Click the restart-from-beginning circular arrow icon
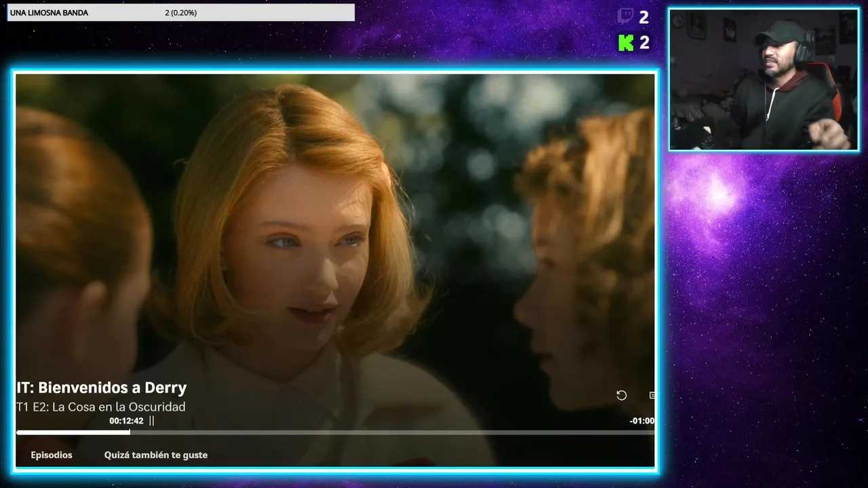This screenshot has height=488, width=868. (x=621, y=395)
